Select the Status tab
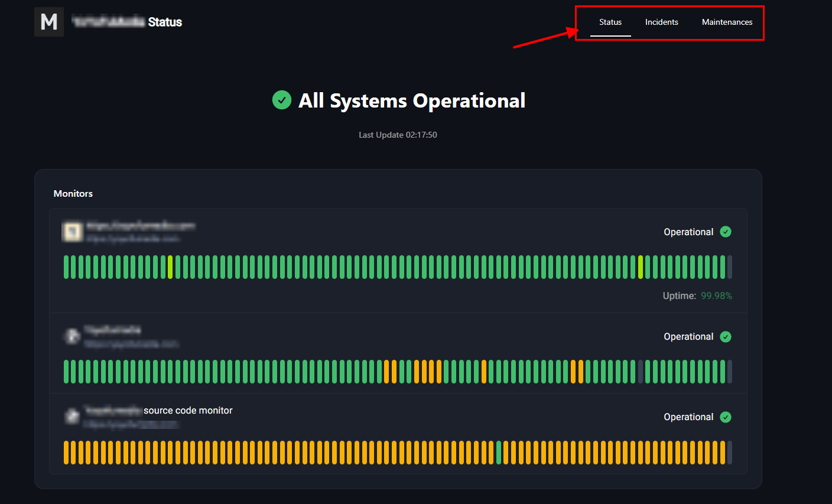 point(610,22)
